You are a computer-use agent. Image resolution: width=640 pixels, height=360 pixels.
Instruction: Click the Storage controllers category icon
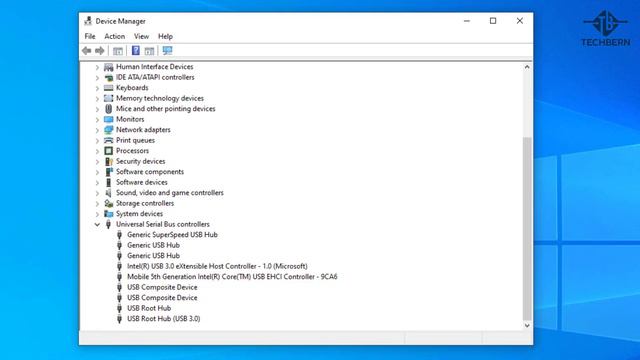tap(109, 203)
